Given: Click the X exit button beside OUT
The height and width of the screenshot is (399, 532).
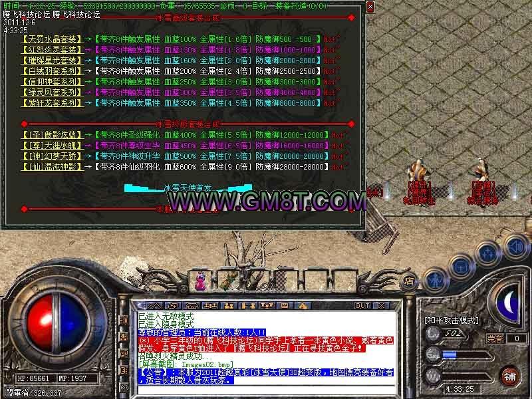Looking at the screenshot, I should click(381, 306).
